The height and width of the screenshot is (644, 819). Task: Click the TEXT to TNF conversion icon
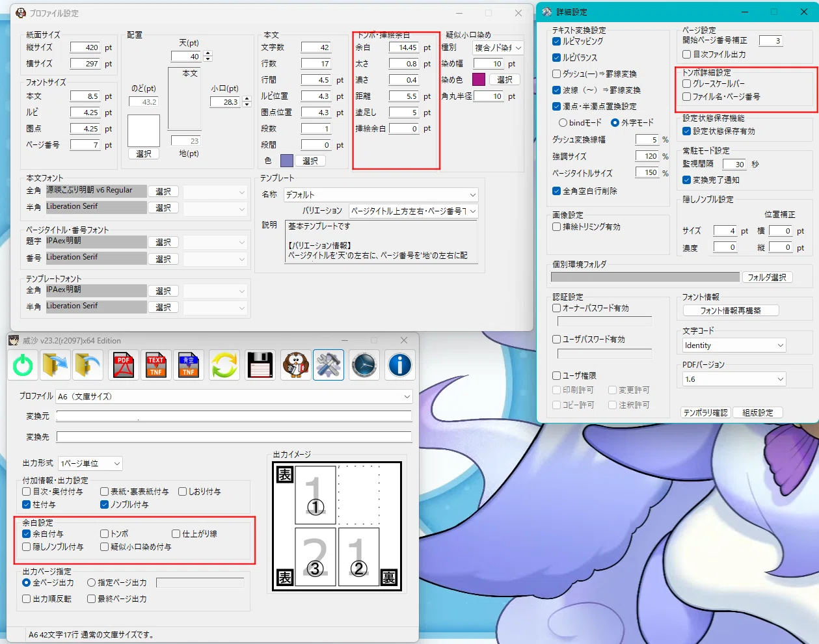click(156, 365)
